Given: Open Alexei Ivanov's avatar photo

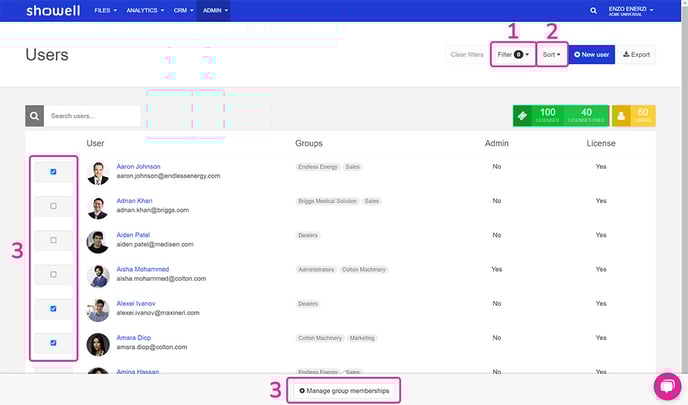Looking at the screenshot, I should click(98, 310).
